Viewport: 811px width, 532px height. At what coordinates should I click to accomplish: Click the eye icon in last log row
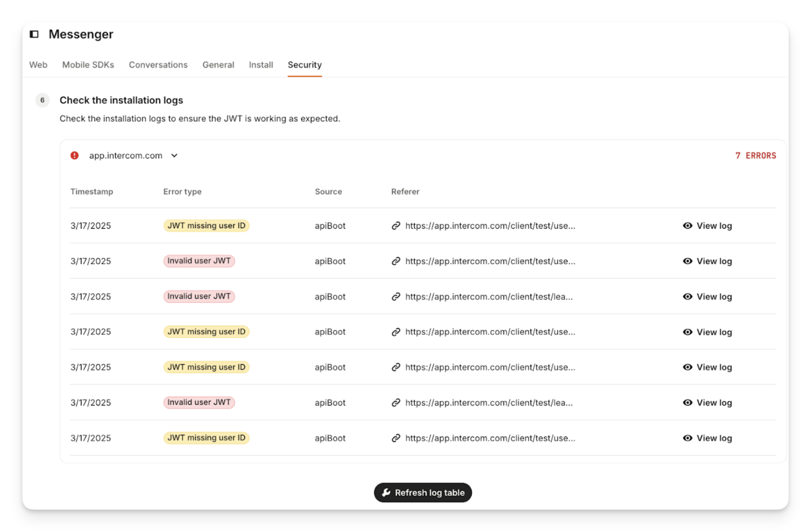pyautogui.click(x=687, y=438)
